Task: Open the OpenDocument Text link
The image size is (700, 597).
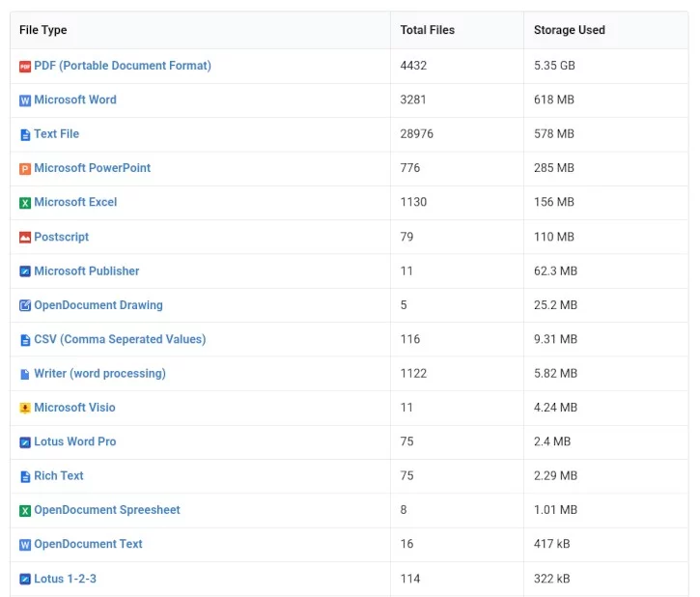Action: pos(88,544)
